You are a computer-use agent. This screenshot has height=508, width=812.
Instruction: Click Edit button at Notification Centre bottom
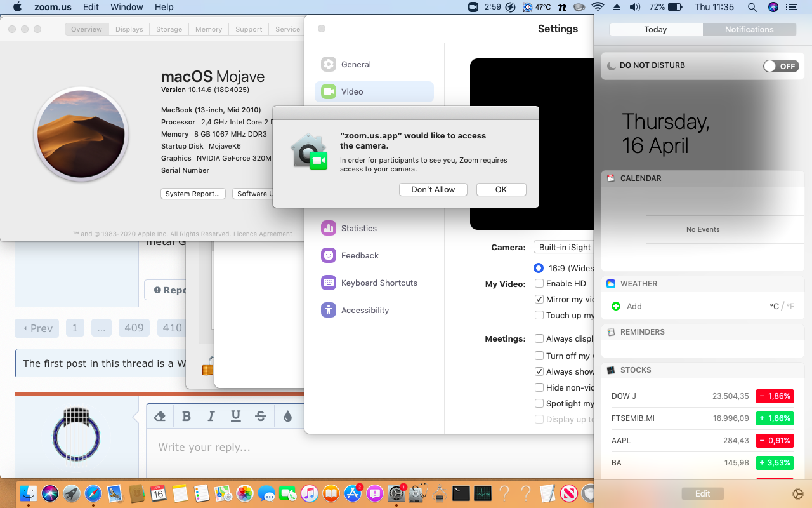[x=702, y=493]
